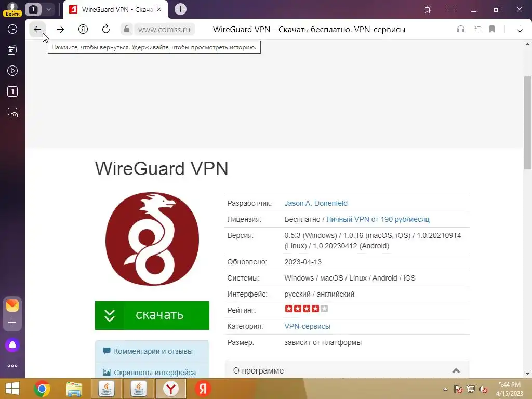Screen dimensions: 532x399
Task: Switch to the first Java taskbar app
Action: pos(106,389)
